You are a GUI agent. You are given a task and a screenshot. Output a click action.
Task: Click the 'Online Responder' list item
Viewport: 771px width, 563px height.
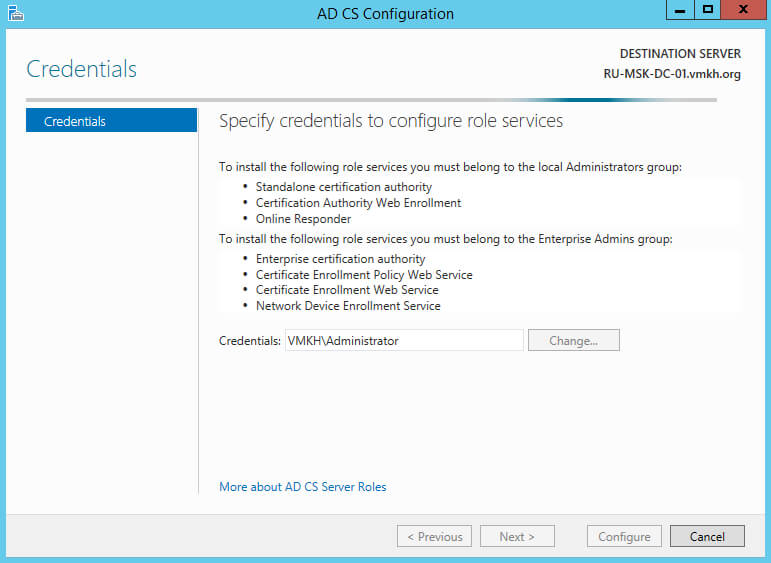click(303, 219)
